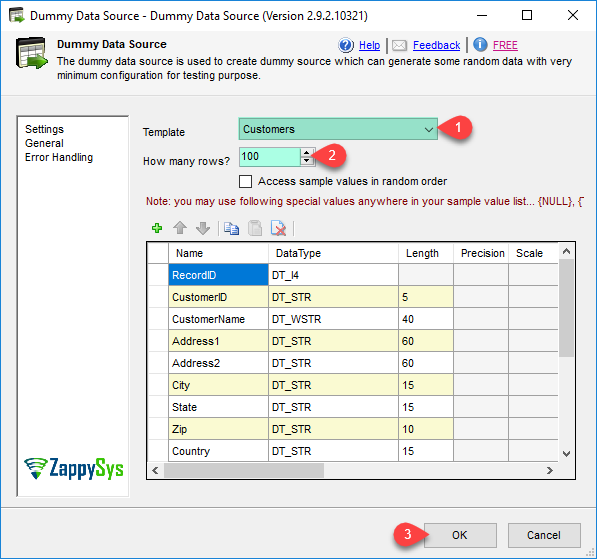The width and height of the screenshot is (597, 559).
Task: Click the length cell showing 5
Action: tap(426, 297)
